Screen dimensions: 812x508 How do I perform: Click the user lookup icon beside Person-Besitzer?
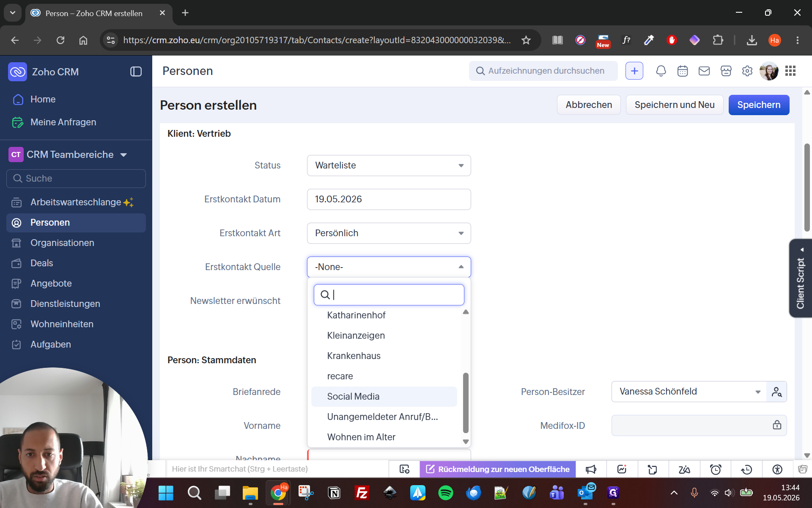tap(776, 392)
